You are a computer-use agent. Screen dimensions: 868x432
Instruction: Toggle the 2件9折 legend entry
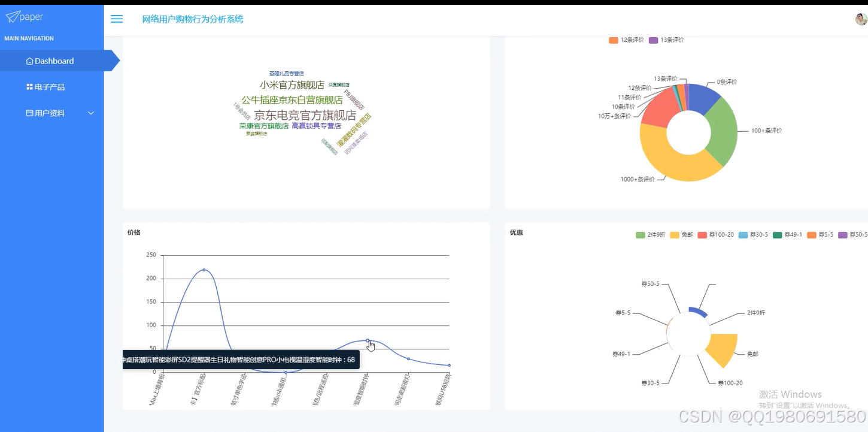[651, 235]
